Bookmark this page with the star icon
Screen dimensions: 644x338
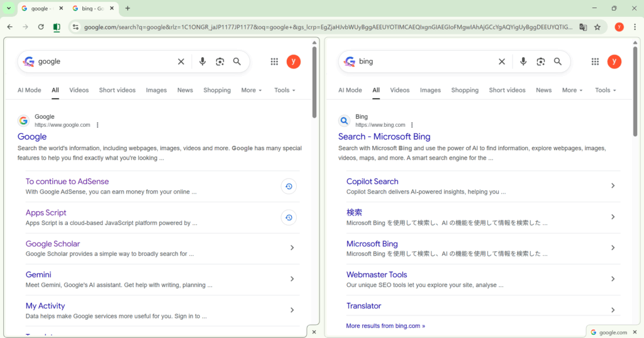coord(597,27)
